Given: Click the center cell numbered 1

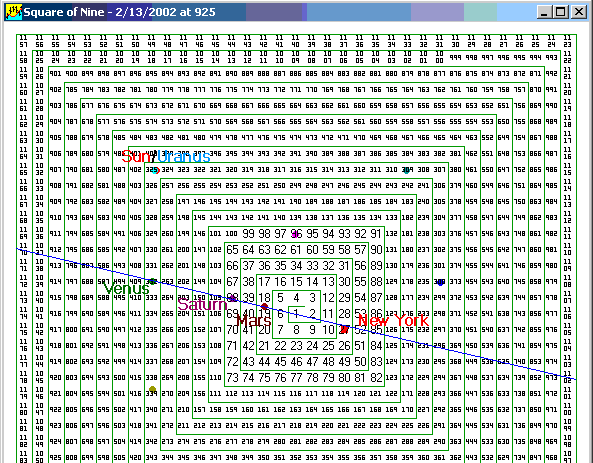Looking at the screenshot, I should click(296, 314).
